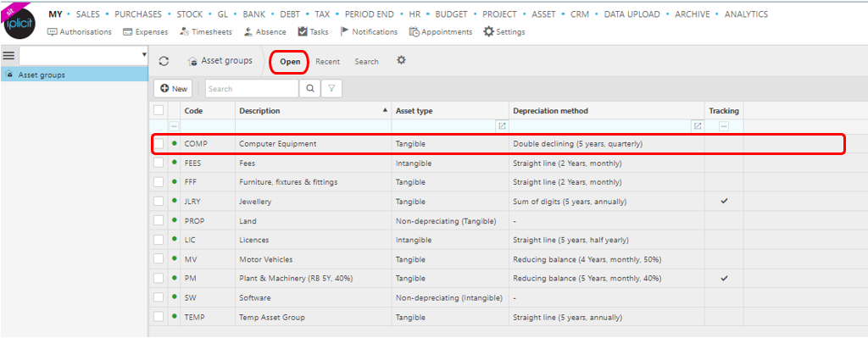Click the Code filter field
This screenshot has height=338, width=868.
pyautogui.click(x=208, y=126)
